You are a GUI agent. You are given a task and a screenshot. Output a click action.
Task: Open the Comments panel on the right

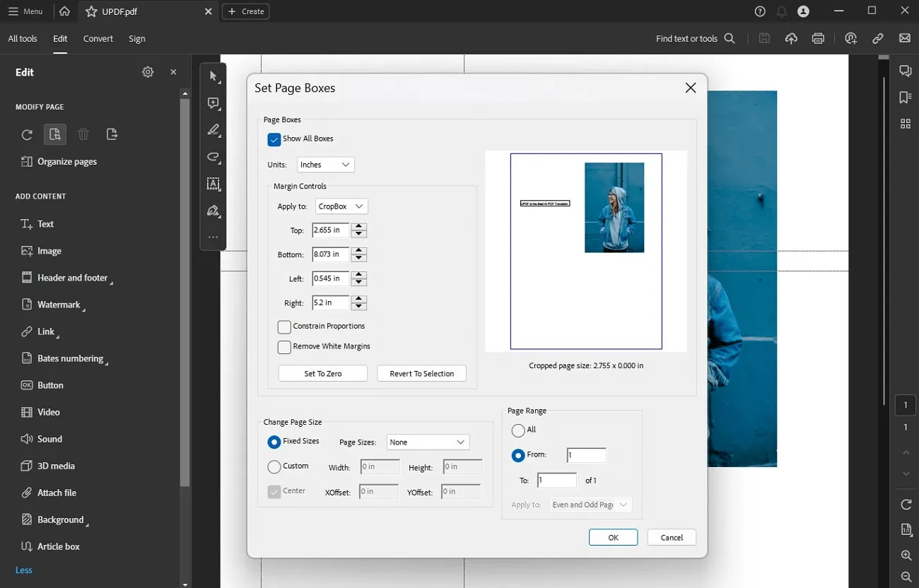click(906, 70)
